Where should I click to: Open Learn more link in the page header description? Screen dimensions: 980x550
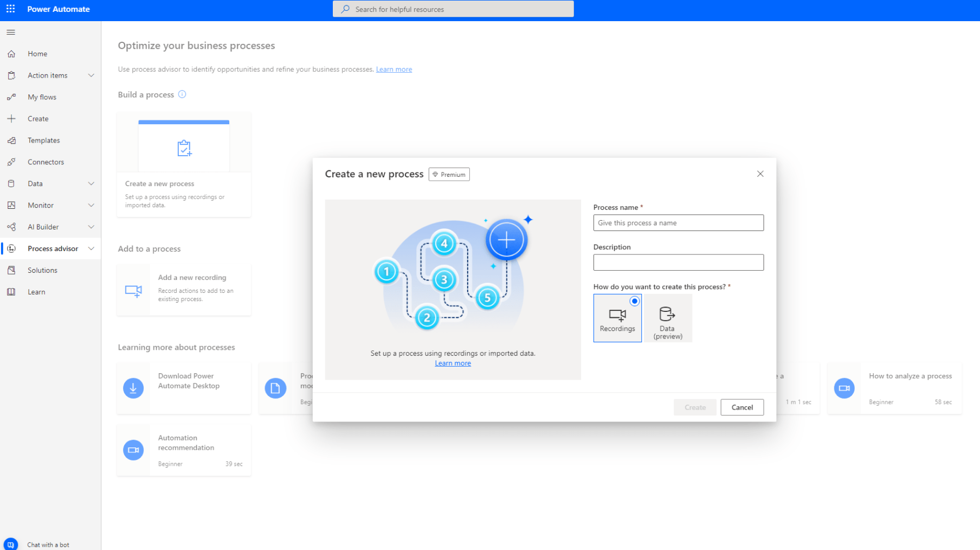pyautogui.click(x=394, y=69)
